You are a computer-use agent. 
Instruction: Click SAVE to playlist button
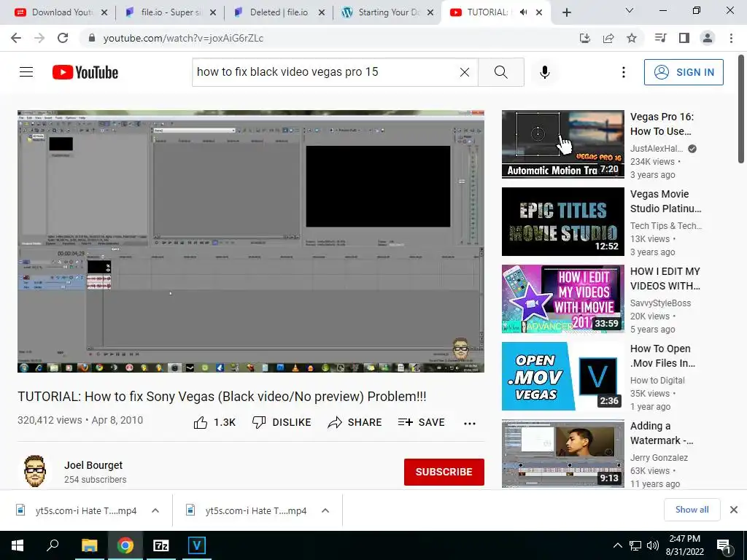tap(422, 422)
